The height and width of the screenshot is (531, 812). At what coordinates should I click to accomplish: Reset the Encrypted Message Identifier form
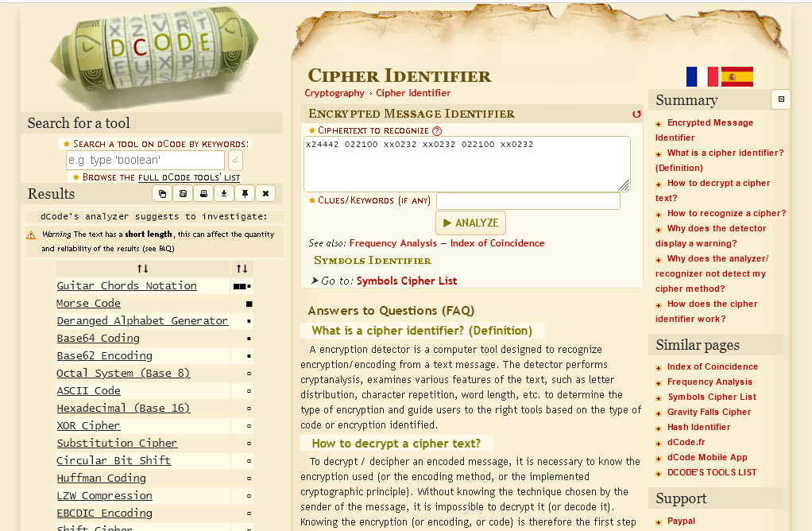point(636,114)
